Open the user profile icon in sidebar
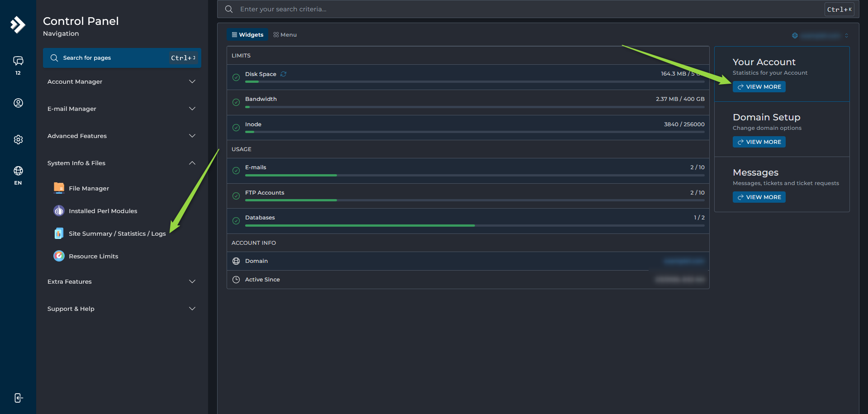The image size is (868, 414). [x=18, y=103]
